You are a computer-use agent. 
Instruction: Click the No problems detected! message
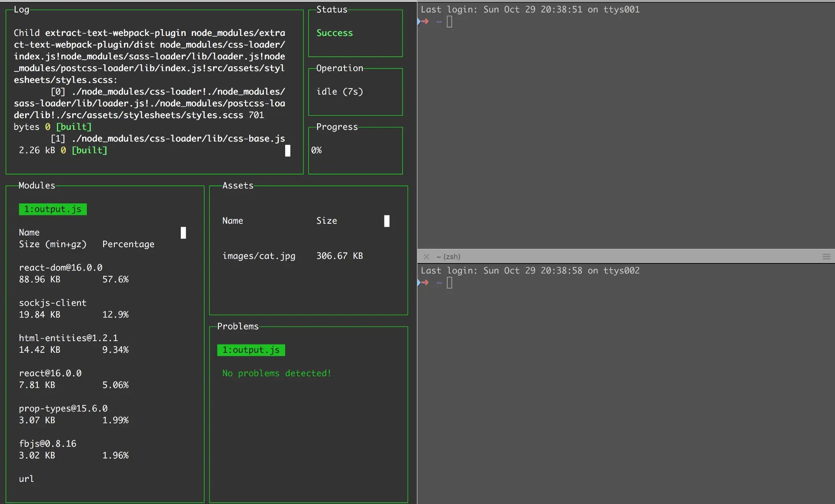[276, 373]
